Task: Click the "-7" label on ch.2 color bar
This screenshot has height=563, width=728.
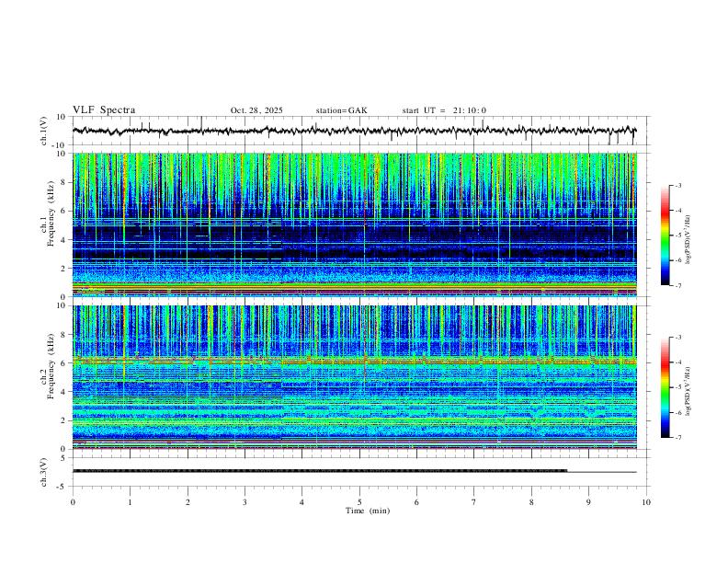Action: pos(677,438)
